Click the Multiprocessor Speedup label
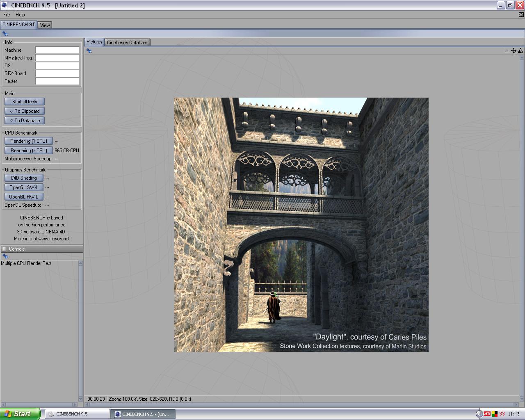 (x=28, y=159)
